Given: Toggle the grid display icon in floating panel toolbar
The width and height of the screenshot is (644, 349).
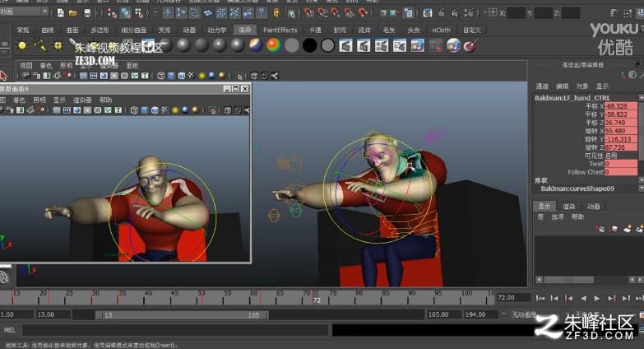Looking at the screenshot, I should tap(57, 110).
